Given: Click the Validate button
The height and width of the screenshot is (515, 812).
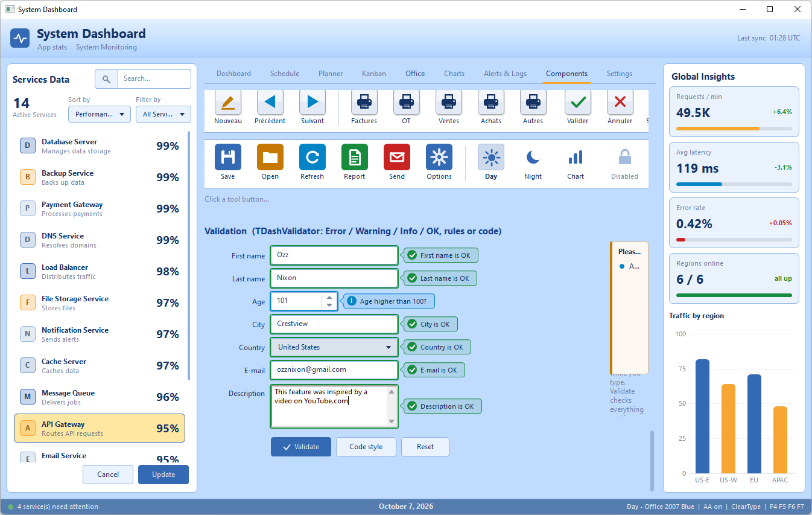Looking at the screenshot, I should tap(301, 447).
